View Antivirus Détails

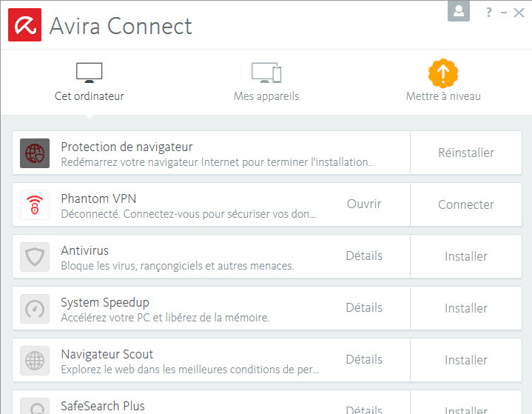pyautogui.click(x=364, y=256)
